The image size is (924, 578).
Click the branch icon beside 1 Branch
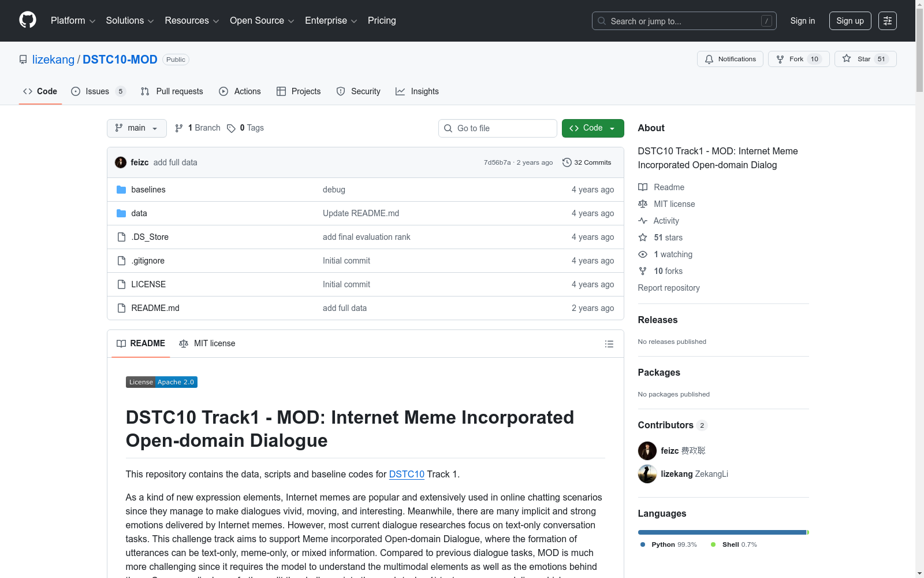(179, 128)
